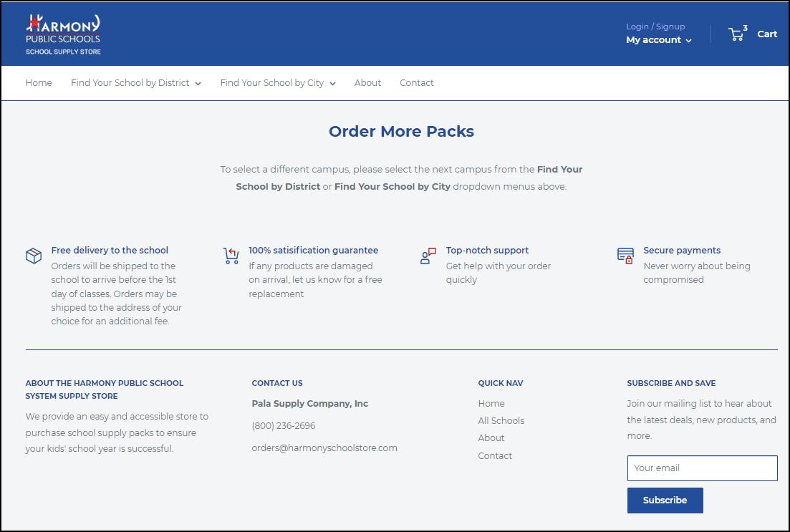Click the phone number (800) 236-2696
Image resolution: width=790 pixels, height=532 pixels.
284,426
